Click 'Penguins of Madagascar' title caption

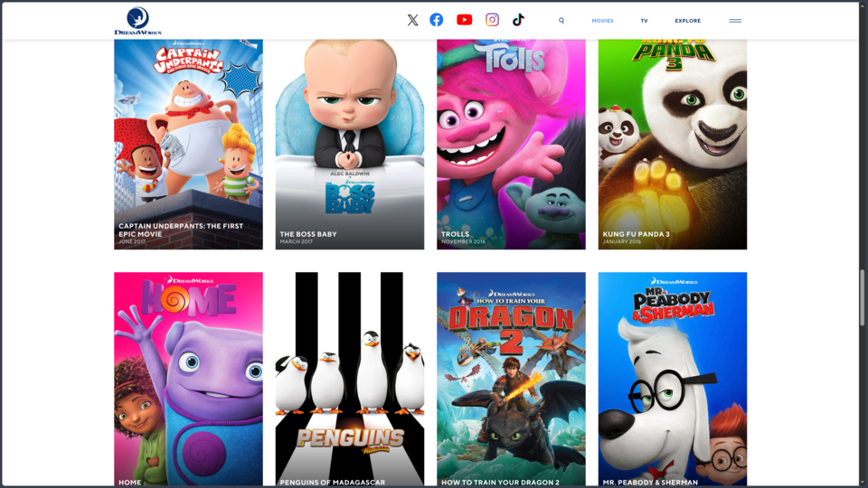click(x=332, y=483)
